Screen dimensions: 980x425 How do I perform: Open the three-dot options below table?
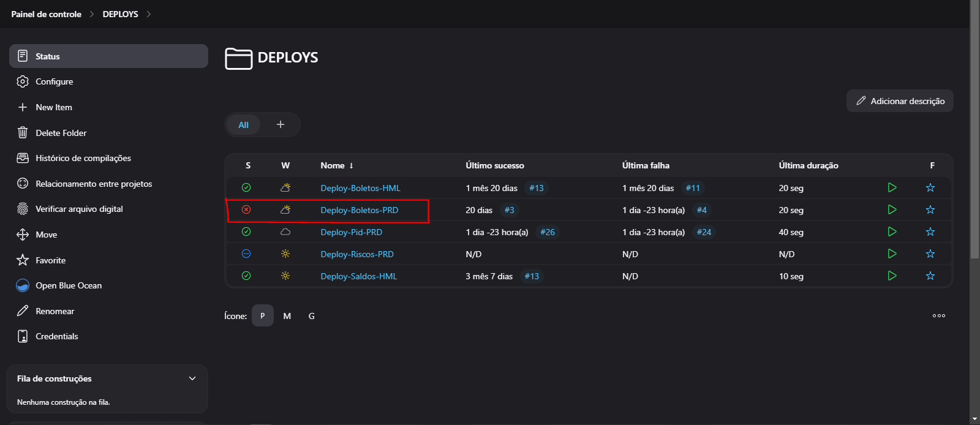(939, 316)
